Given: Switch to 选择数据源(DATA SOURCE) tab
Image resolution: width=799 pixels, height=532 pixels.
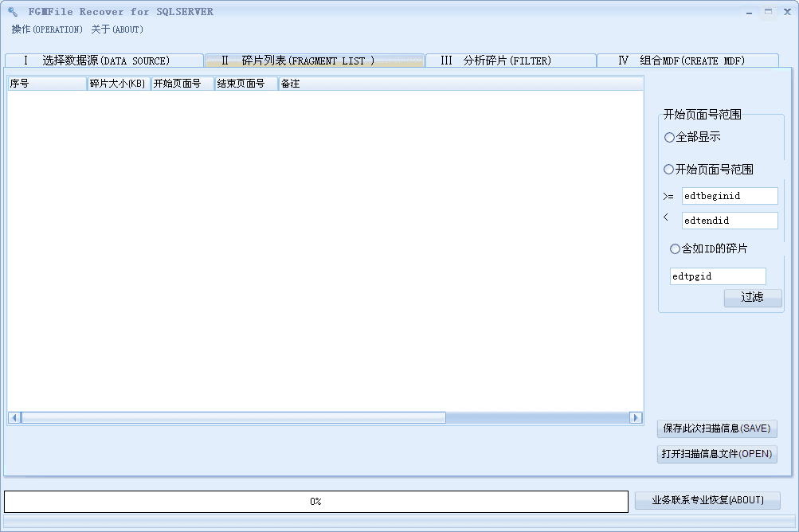Looking at the screenshot, I should coord(104,61).
